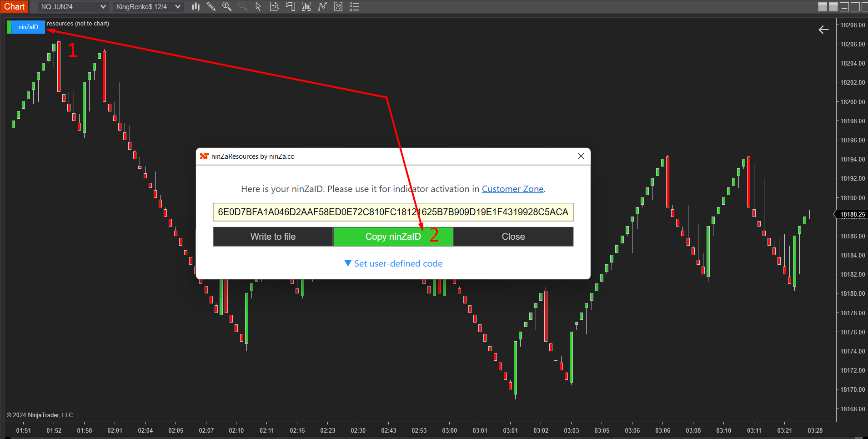
Task: Click the first link-color box in title bar
Action: pyautogui.click(x=823, y=7)
